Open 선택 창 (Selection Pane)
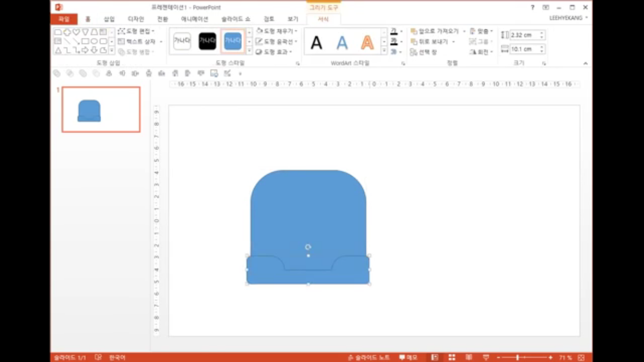 424,52
